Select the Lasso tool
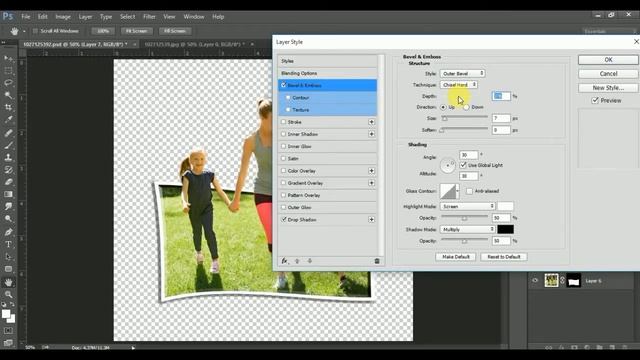The image size is (640, 360). (x=8, y=83)
